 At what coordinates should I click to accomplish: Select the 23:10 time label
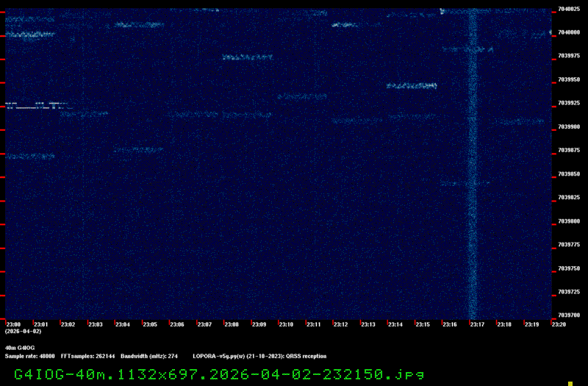[x=286, y=324]
